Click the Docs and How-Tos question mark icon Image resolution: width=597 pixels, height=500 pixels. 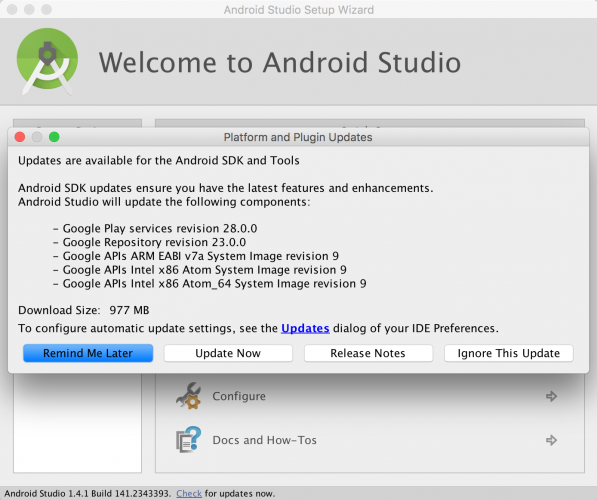pos(188,440)
